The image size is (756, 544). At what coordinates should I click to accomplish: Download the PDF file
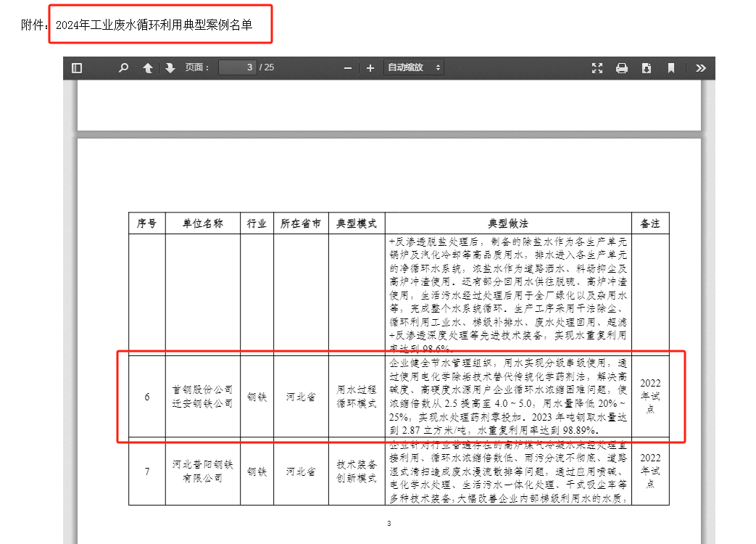647,68
